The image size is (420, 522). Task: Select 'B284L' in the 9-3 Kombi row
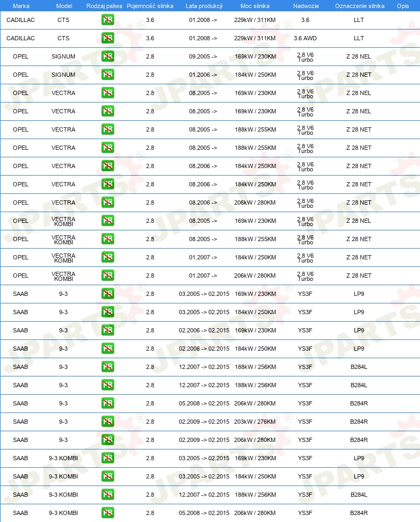click(359, 495)
